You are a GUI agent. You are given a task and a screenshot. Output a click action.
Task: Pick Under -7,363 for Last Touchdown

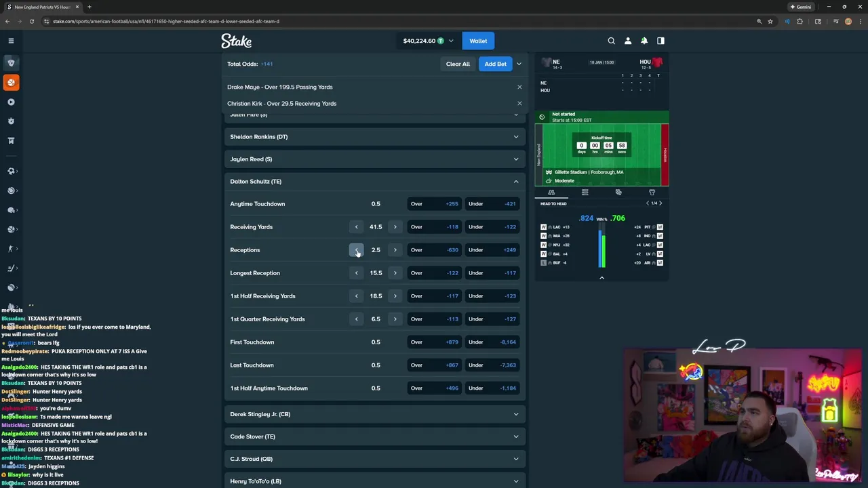[x=492, y=365]
